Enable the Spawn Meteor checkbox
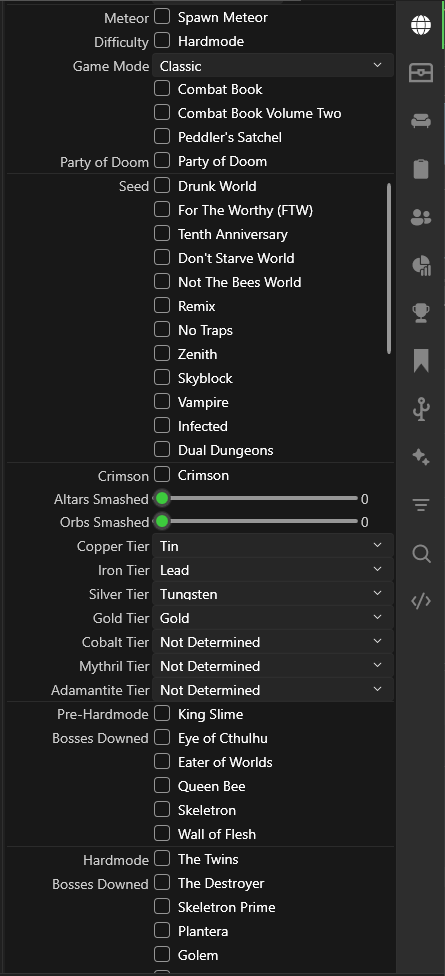The width and height of the screenshot is (445, 976). coord(162,17)
